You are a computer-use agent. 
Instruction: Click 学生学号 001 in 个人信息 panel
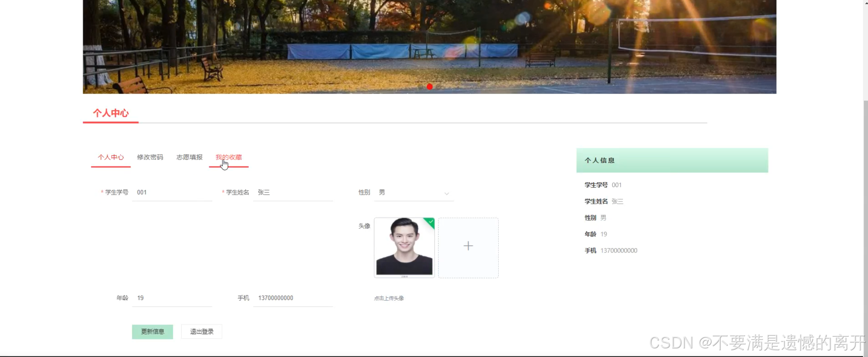tap(603, 185)
